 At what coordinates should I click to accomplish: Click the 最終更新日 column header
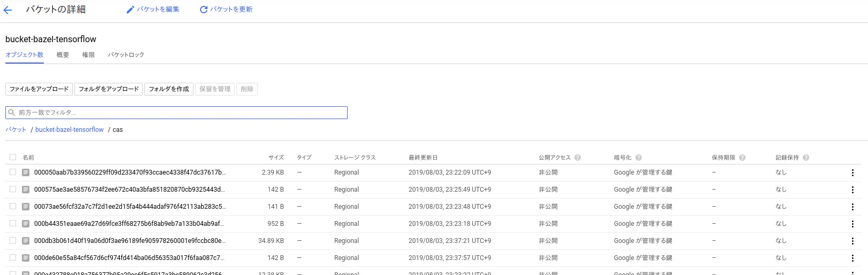click(x=423, y=158)
